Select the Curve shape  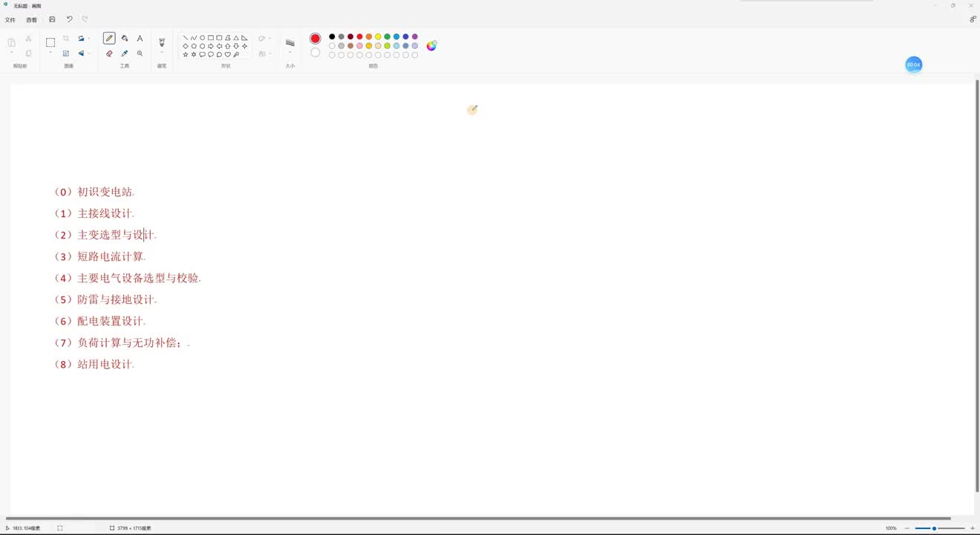[x=194, y=37]
